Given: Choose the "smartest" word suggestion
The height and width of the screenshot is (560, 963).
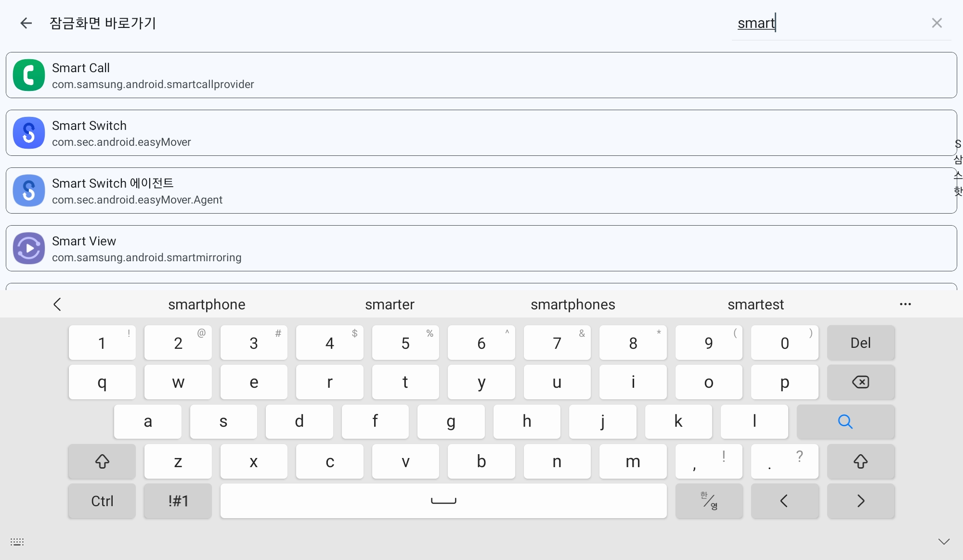Looking at the screenshot, I should 755,305.
